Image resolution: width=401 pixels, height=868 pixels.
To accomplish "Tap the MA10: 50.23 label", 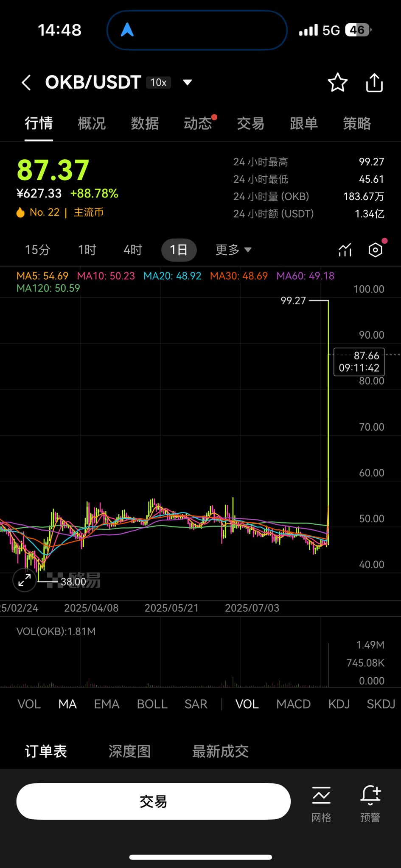I will (106, 276).
